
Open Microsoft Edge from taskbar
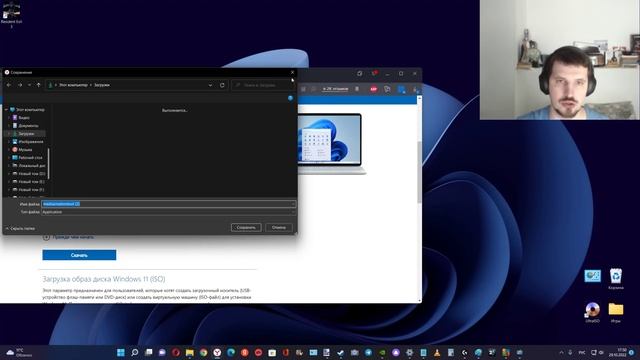231,352
